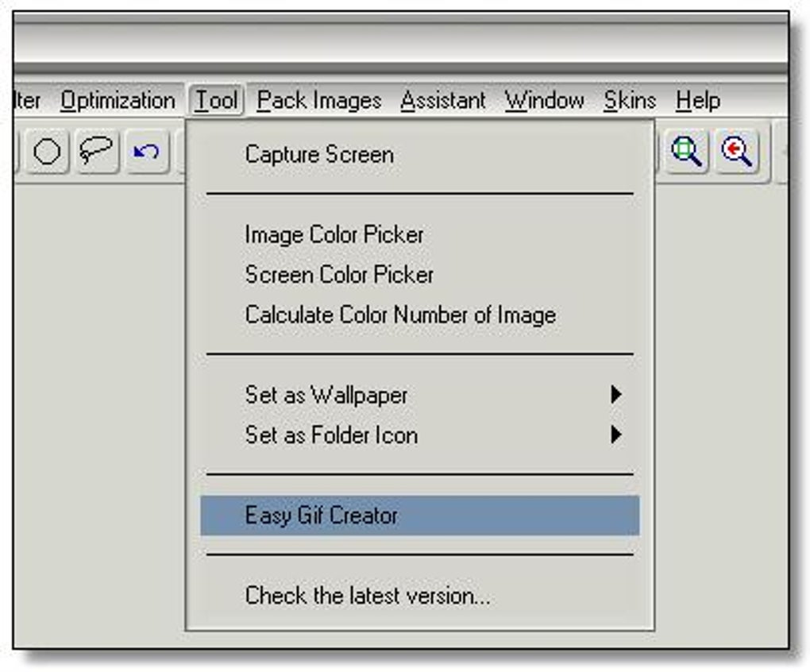This screenshot has height=672, width=810.
Task: Click Check the latest version entry
Action: click(x=367, y=596)
